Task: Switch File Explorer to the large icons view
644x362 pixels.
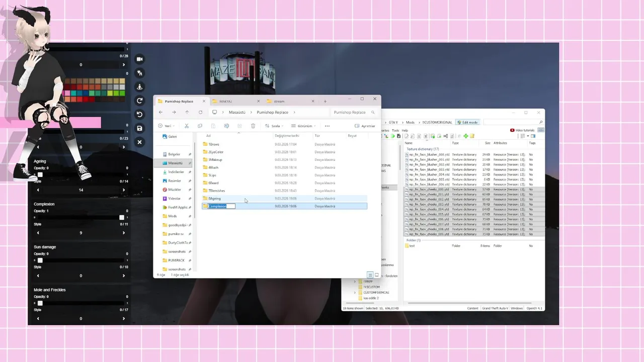Action: click(x=377, y=275)
